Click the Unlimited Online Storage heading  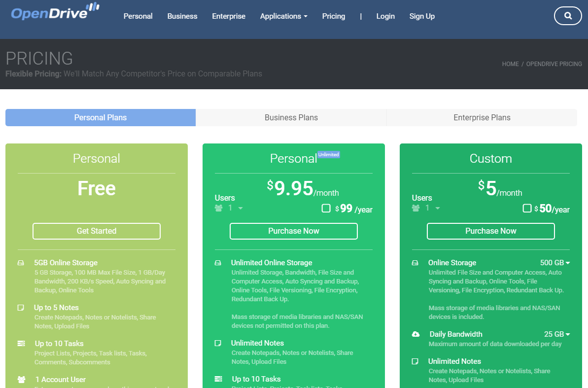272,263
